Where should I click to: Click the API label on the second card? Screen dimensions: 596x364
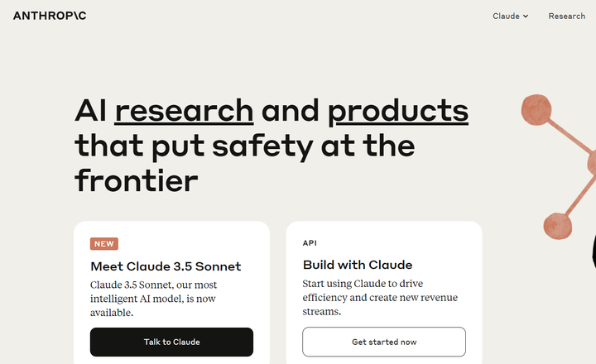(x=310, y=242)
